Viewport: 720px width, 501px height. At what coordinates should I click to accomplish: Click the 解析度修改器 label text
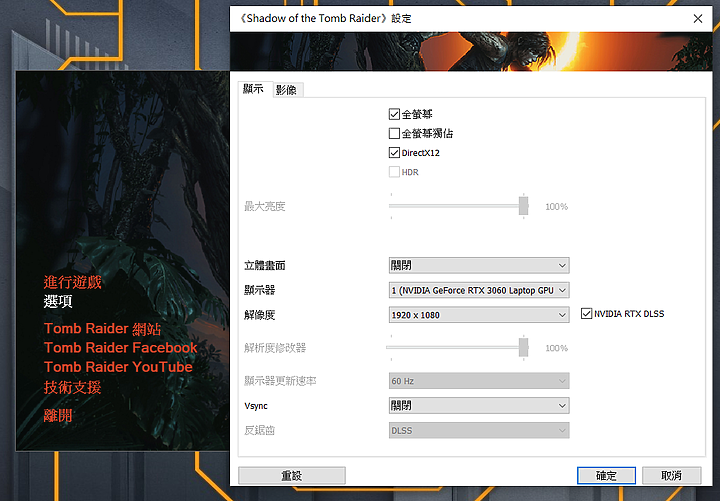click(x=275, y=348)
